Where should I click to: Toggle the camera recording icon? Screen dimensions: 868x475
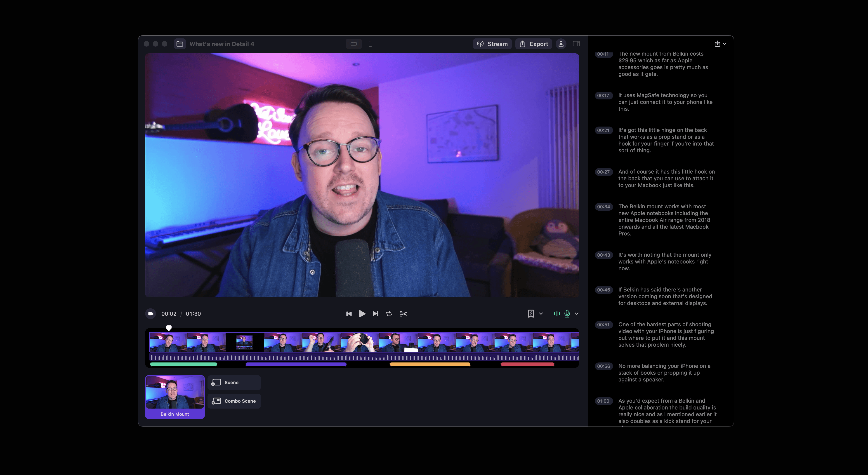(x=151, y=314)
